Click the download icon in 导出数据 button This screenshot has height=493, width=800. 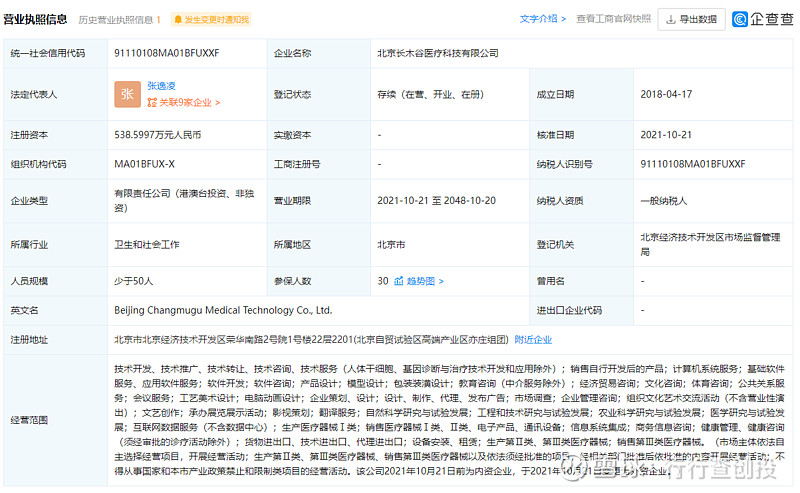pyautogui.click(x=671, y=19)
